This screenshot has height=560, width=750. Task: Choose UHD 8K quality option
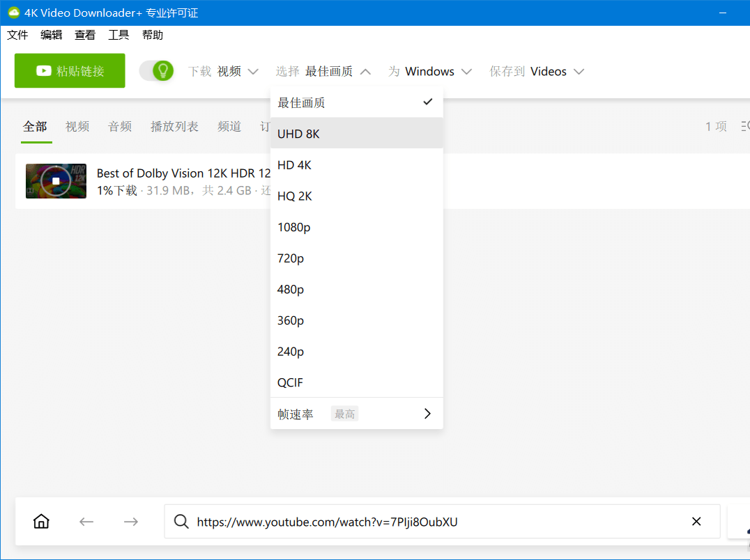357,133
